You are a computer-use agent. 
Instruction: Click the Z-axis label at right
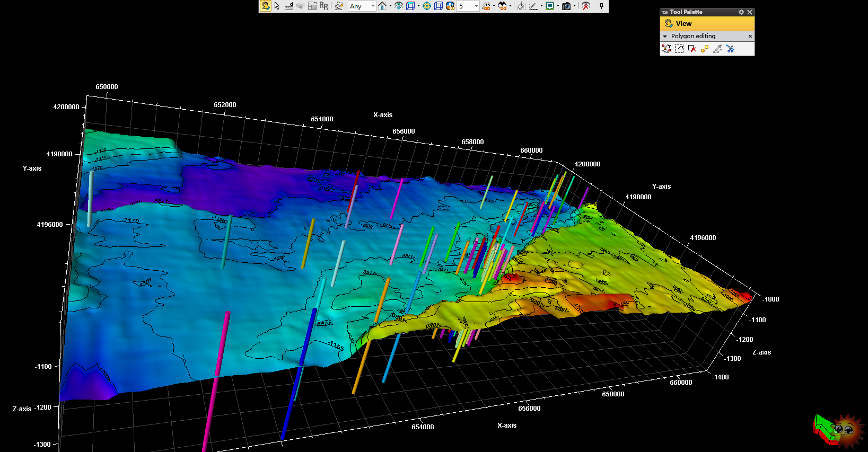pos(761,352)
